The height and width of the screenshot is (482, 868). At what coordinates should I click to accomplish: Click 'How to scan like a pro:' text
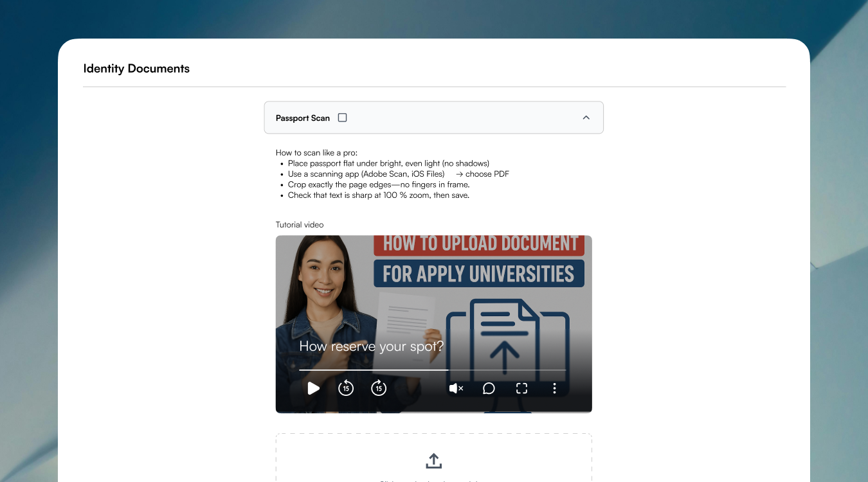pos(316,153)
